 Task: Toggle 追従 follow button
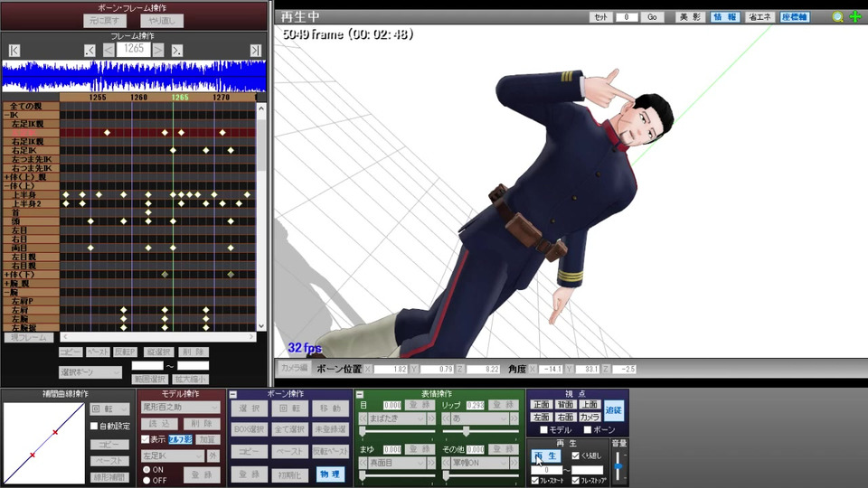(613, 410)
